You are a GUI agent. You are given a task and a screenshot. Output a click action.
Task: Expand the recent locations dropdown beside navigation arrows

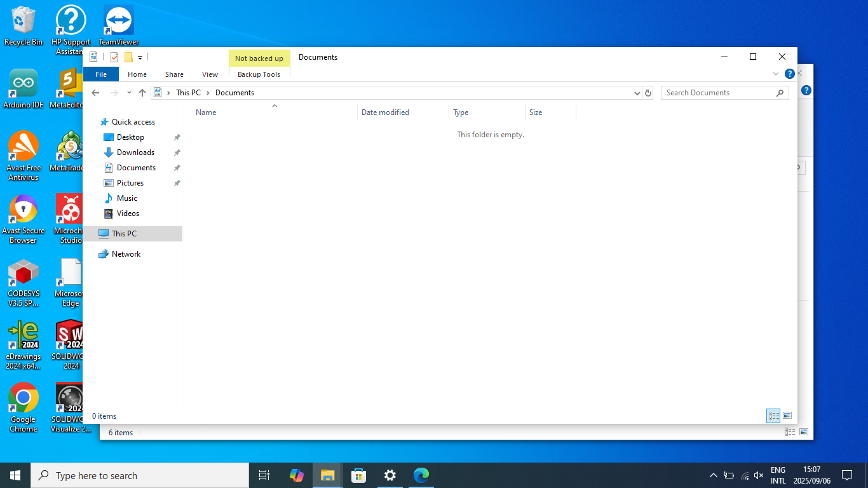point(129,92)
